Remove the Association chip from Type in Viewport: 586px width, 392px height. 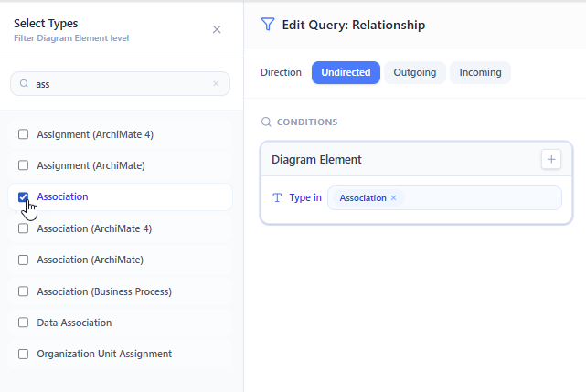tap(393, 197)
